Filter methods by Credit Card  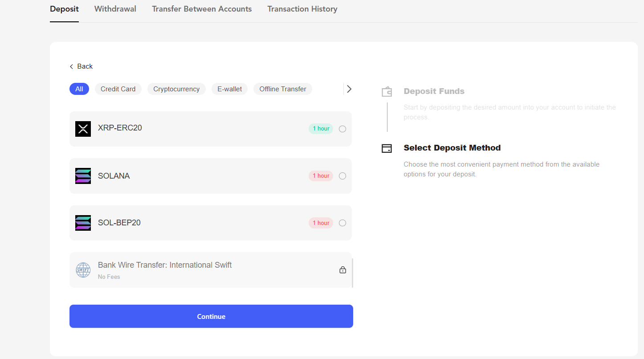click(118, 89)
